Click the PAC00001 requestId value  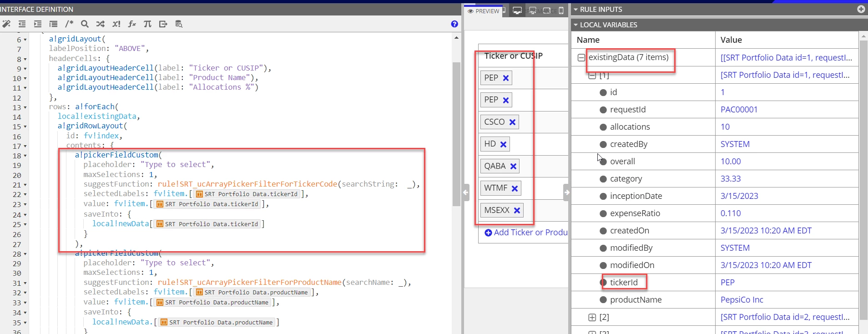[x=739, y=110]
